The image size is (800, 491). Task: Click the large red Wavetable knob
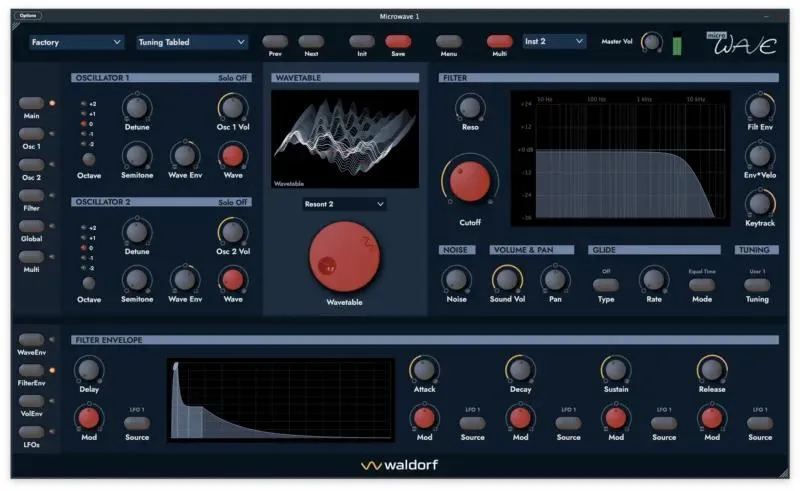click(344, 257)
